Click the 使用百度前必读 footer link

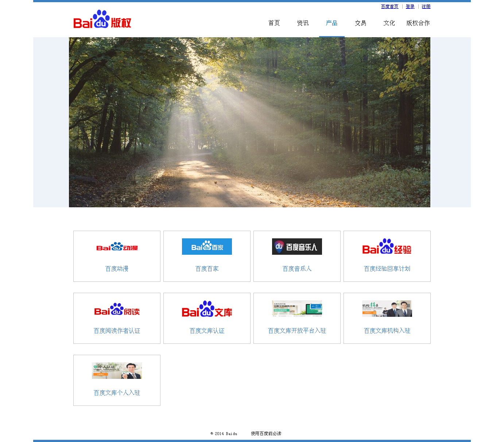tap(266, 434)
